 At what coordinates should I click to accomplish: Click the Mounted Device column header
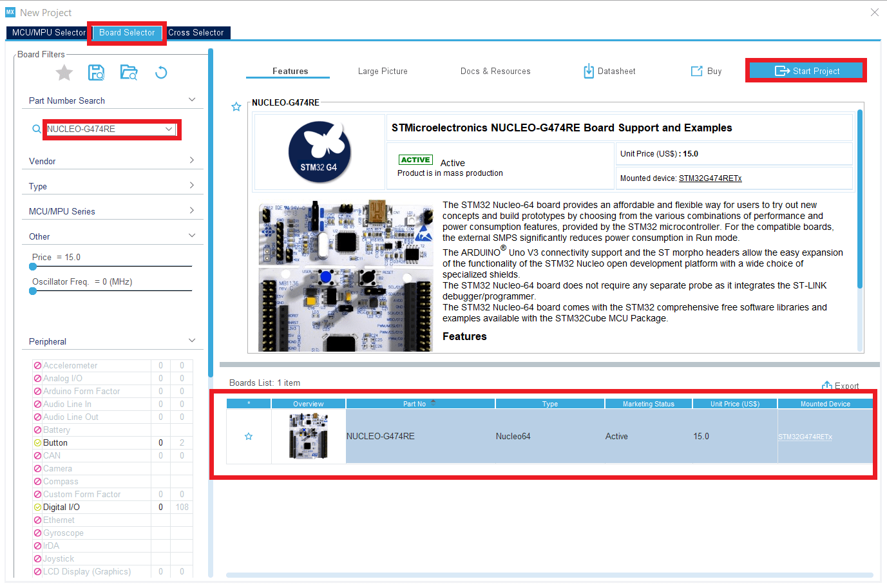coord(825,404)
